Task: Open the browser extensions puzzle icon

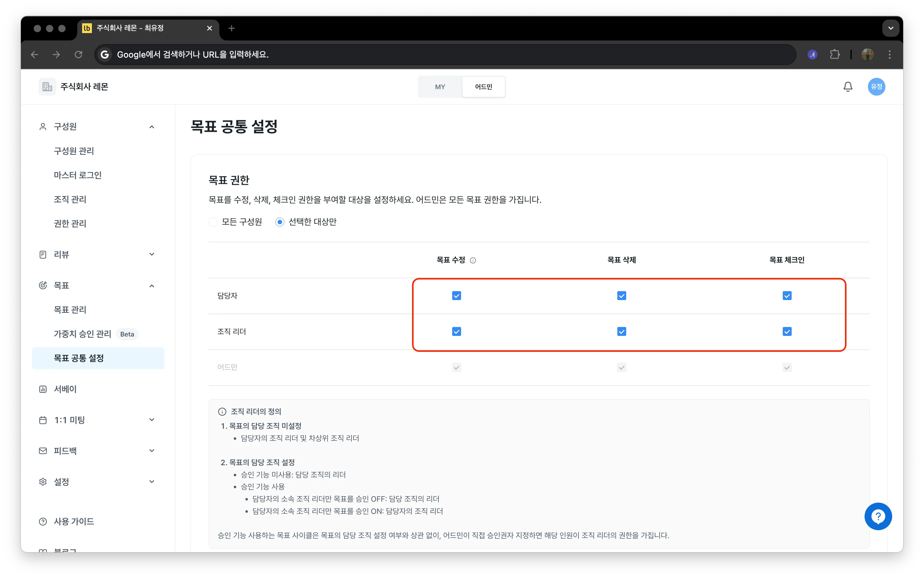Action: click(x=835, y=54)
